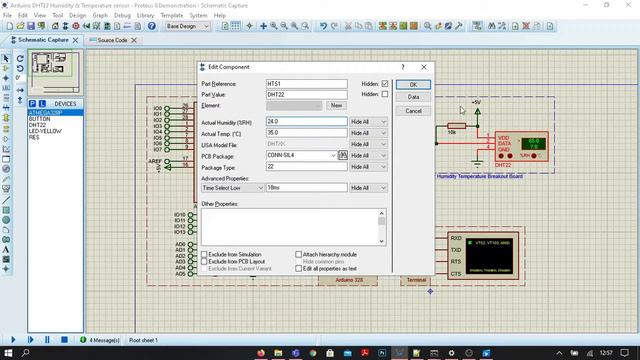Save the design with floppy disk icon
The width and height of the screenshot is (640, 360).
click(31, 26)
